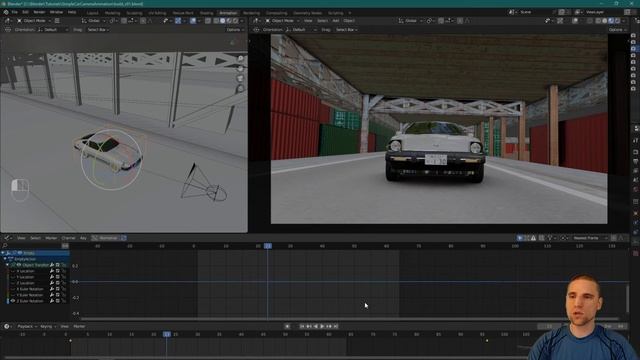640x360 pixels.
Task: Toggle overlays in the camera viewport
Action: (575, 20)
